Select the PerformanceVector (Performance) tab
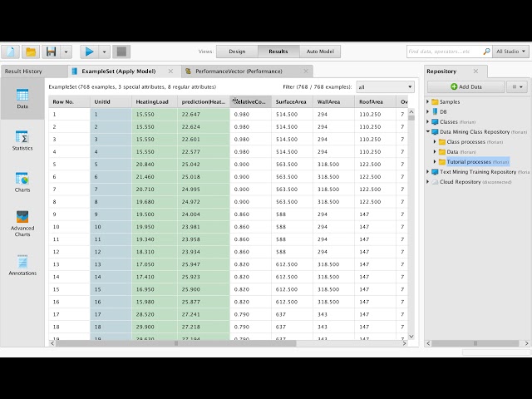The height and width of the screenshot is (399, 532). pyautogui.click(x=239, y=71)
